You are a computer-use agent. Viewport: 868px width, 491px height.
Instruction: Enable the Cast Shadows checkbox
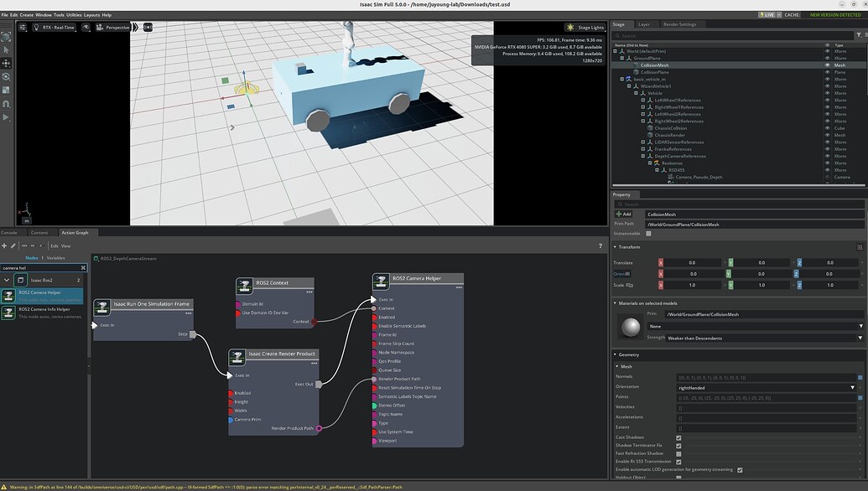pyautogui.click(x=679, y=437)
